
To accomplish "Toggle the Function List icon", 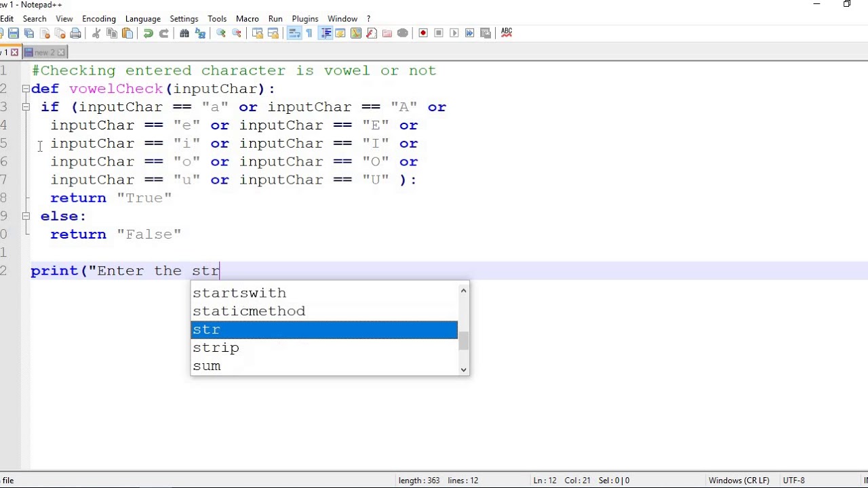I will tap(372, 33).
